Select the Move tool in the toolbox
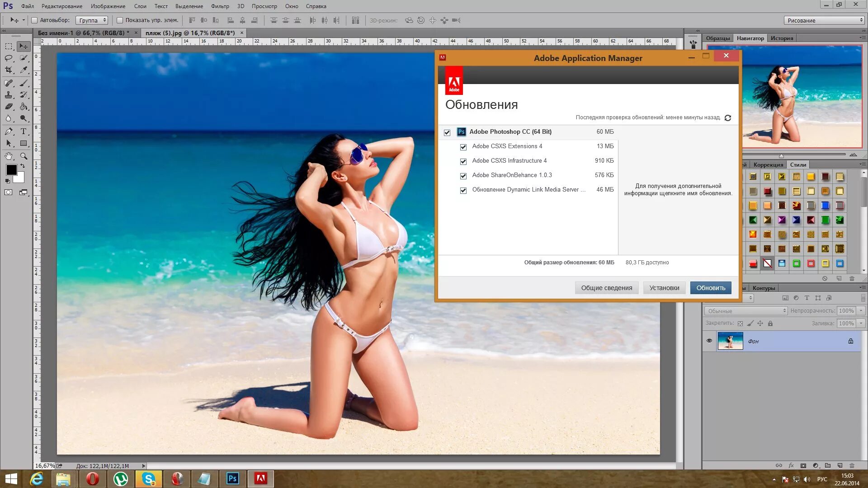The image size is (868, 488). 24,47
